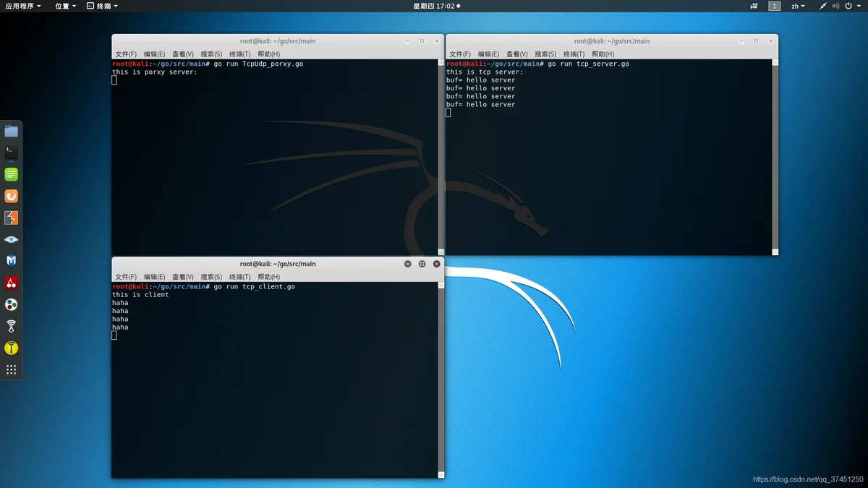
Task: Open 终端(T) menu in the porxy terminal
Action: pos(240,54)
